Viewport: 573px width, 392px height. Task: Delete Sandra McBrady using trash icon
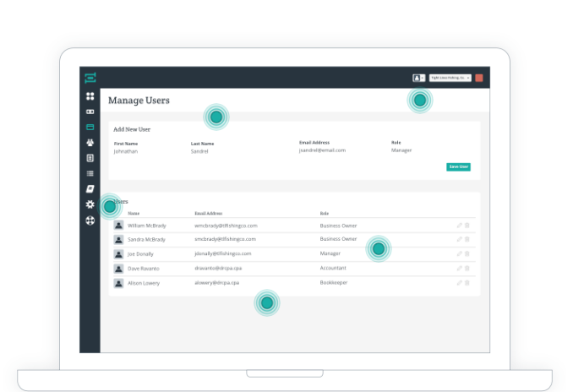pyautogui.click(x=467, y=240)
